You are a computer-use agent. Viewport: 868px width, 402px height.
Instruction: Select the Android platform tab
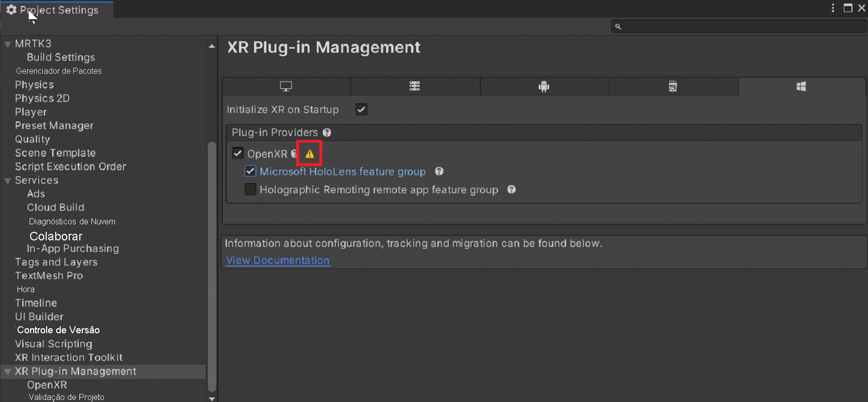544,86
